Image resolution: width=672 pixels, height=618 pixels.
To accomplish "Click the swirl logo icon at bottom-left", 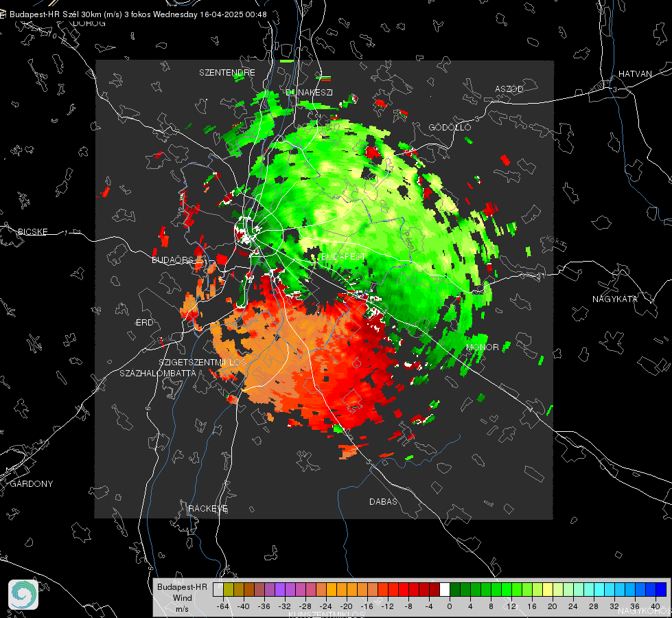I will point(23,595).
